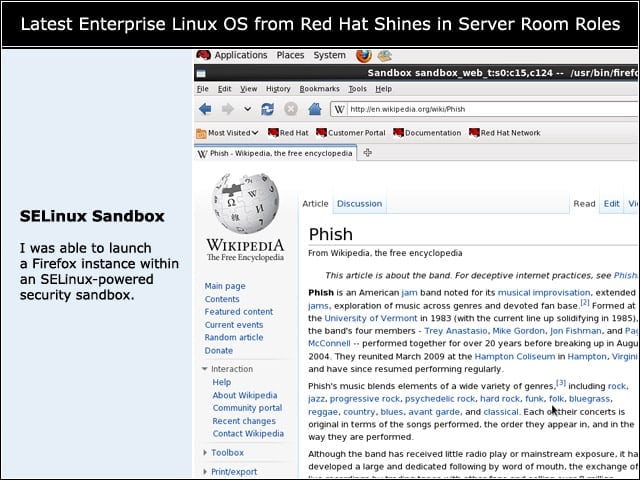Follow the bluegrass link
Image resolution: width=640 pixels, height=480 pixels.
(589, 399)
